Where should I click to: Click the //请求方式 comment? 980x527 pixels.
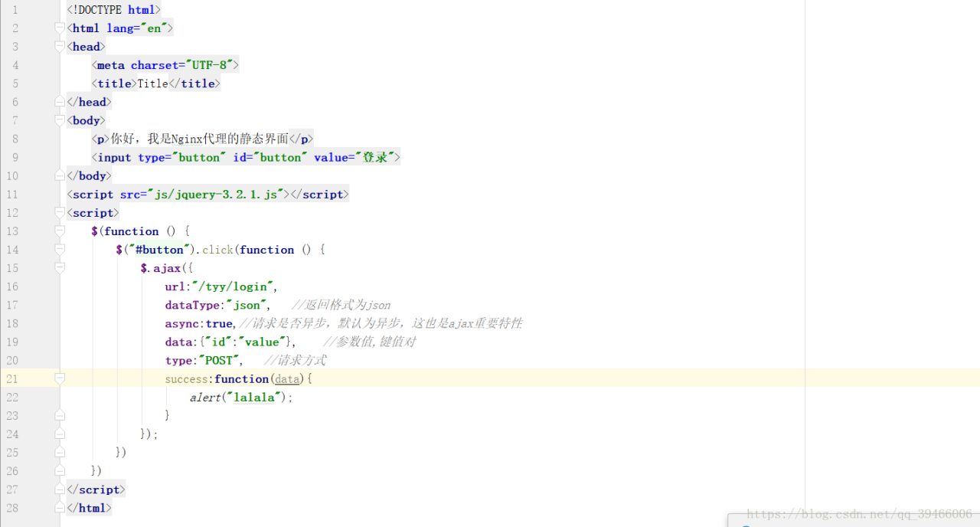click(296, 360)
